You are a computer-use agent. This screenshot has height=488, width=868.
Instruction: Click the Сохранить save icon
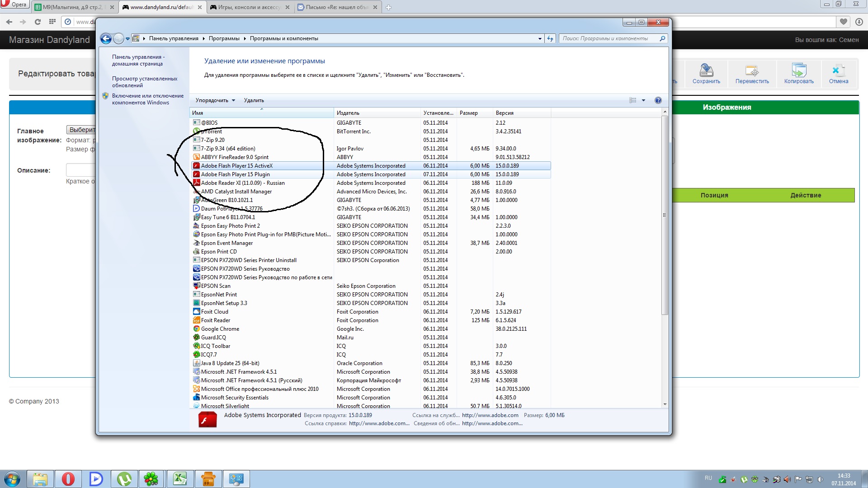[x=706, y=71]
